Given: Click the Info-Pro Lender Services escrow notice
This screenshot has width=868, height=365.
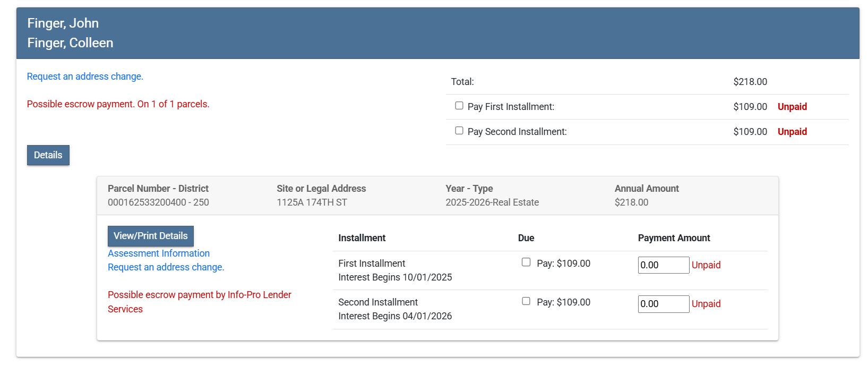Looking at the screenshot, I should (199, 301).
